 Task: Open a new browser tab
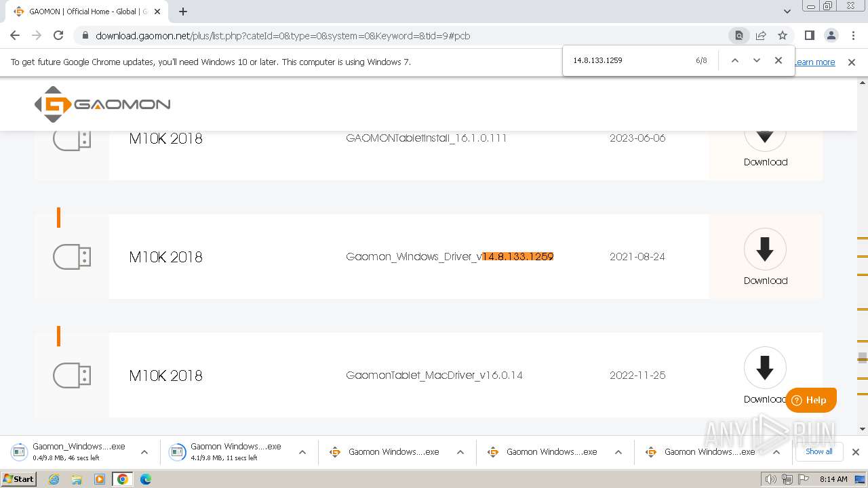point(183,12)
